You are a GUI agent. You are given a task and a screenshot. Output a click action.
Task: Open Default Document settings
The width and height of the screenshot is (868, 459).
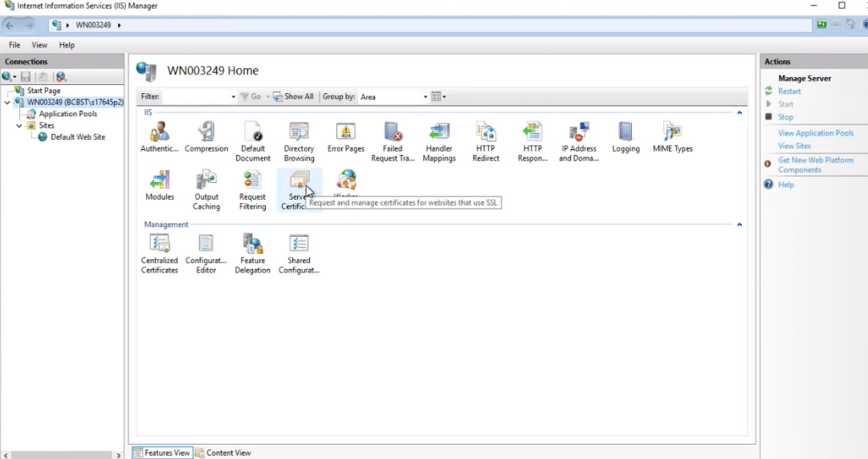point(253,133)
